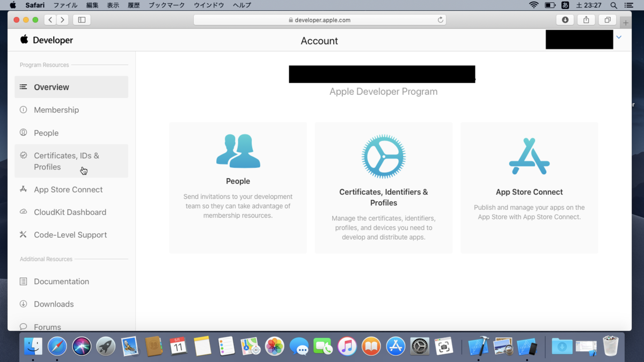Open Downloads folder in the Dock

(562, 346)
